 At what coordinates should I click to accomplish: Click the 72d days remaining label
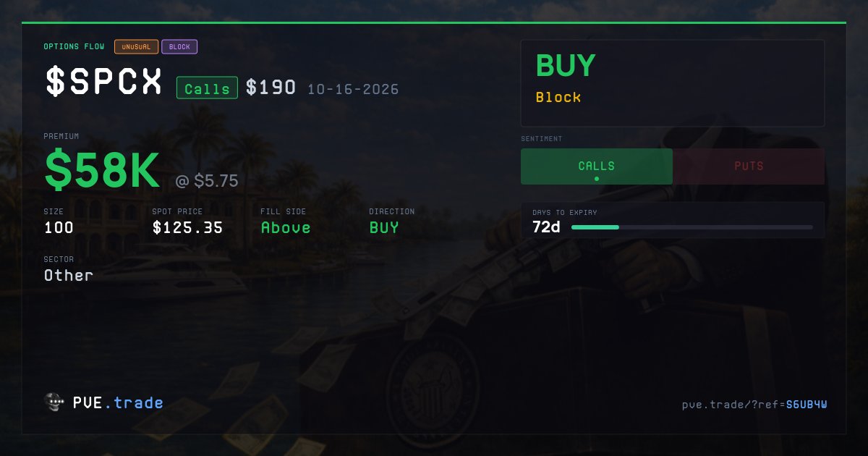pos(547,227)
